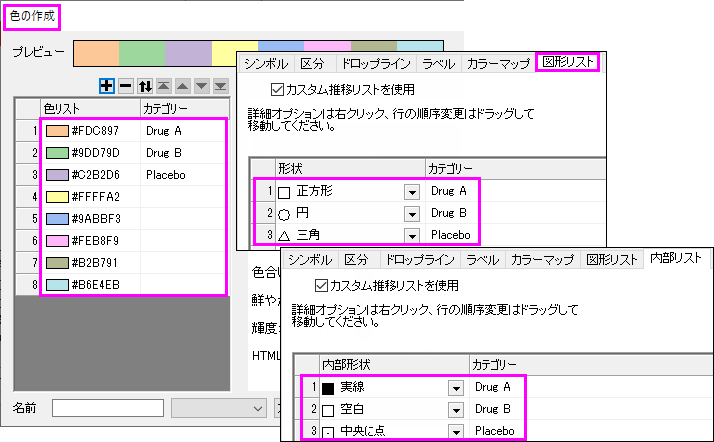
Task: Select the #FEB8F9 color swatch
Action: coord(57,241)
